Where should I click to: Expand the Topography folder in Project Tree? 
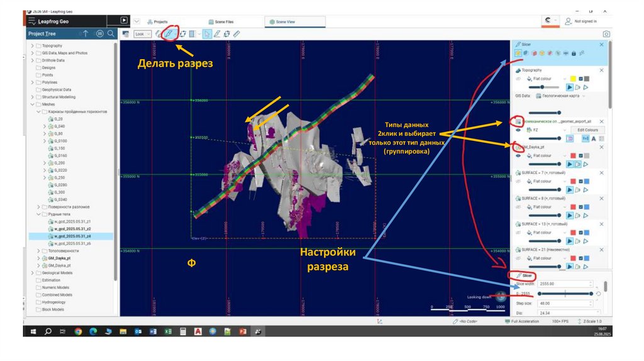(33, 45)
